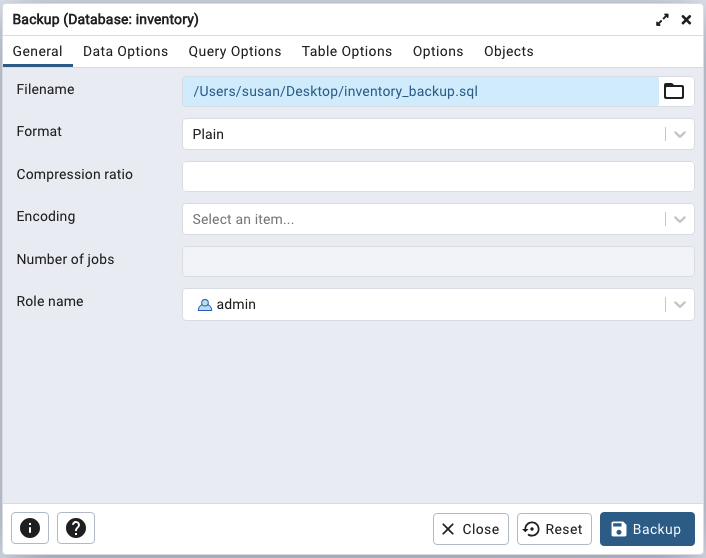The image size is (706, 558).
Task: Select the General tab
Action: click(38, 51)
